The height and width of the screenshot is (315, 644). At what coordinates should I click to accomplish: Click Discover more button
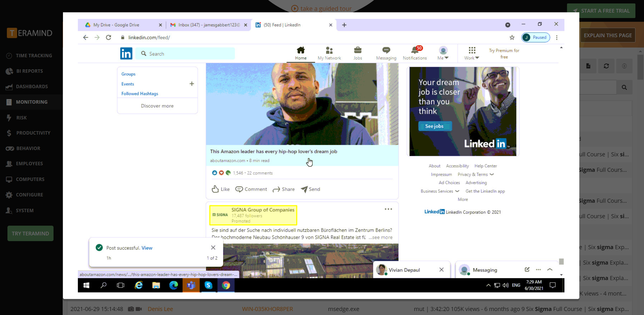pyautogui.click(x=157, y=106)
